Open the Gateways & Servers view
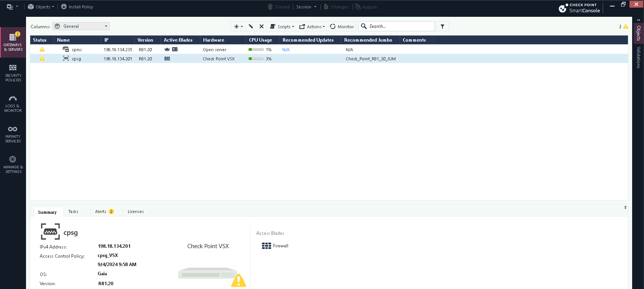The width and height of the screenshot is (644, 289). [x=13, y=42]
